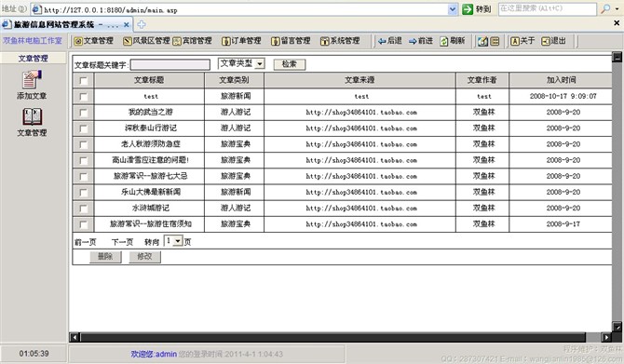The image size is (624, 364).
Task: Click the search magnifier icon in browser
Action: [x=605, y=8]
